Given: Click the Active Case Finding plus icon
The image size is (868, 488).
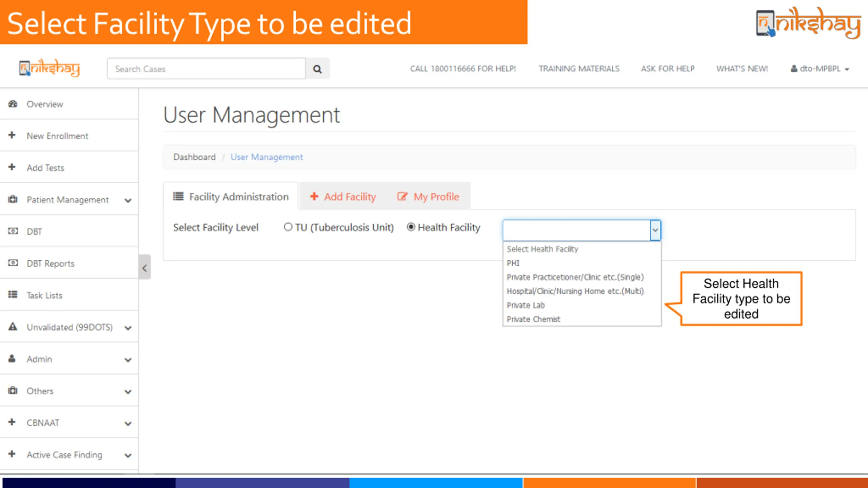Looking at the screenshot, I should 12,454.
